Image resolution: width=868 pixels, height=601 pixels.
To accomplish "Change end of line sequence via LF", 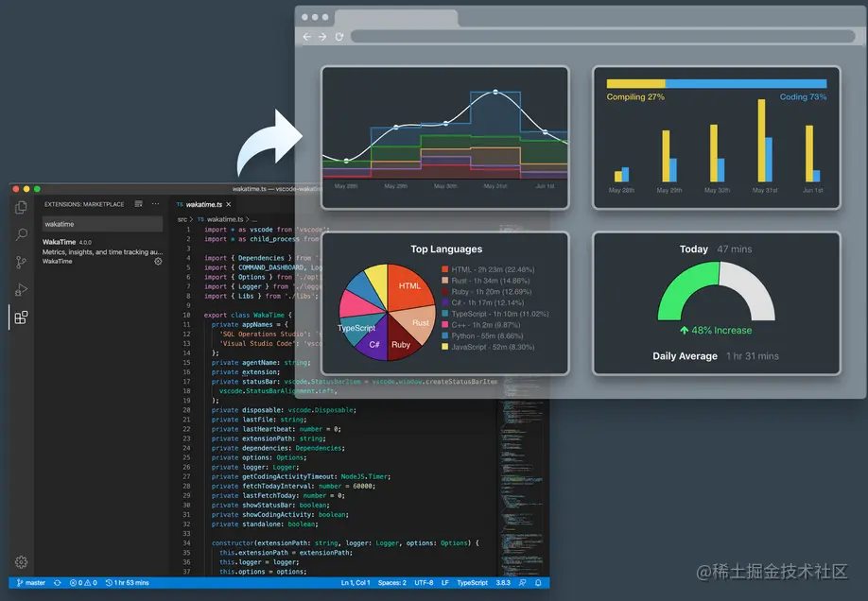I will (x=445, y=583).
